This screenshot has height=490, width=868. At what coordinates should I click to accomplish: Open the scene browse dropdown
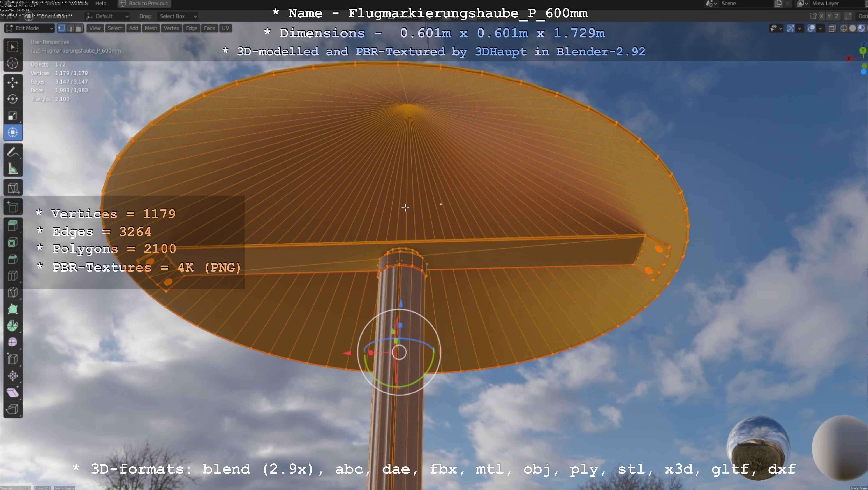[x=711, y=3]
